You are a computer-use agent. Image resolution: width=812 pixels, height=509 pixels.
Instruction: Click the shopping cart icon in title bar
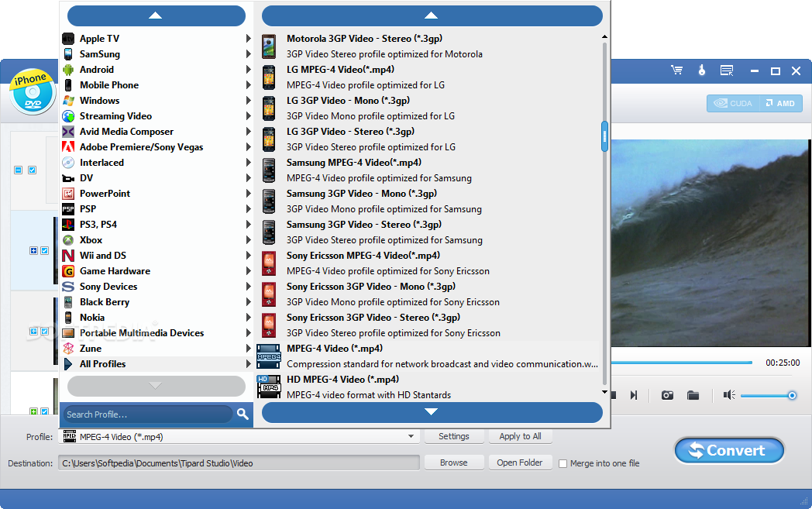(676, 71)
